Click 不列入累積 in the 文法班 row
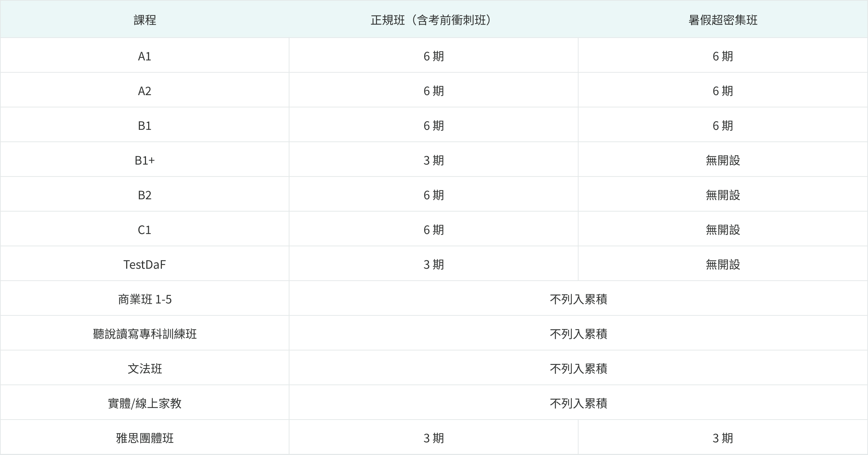This screenshot has height=455, width=868. coord(578,369)
